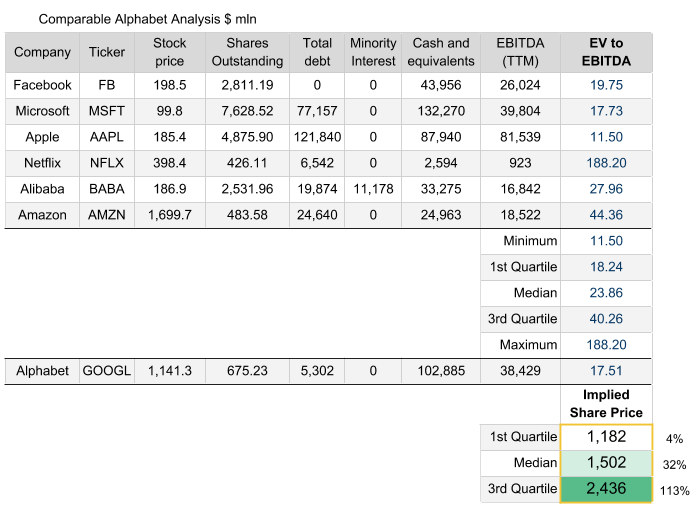Click the light green 1,502 median price cell
Screen dimensions: 698x513
pos(606,463)
